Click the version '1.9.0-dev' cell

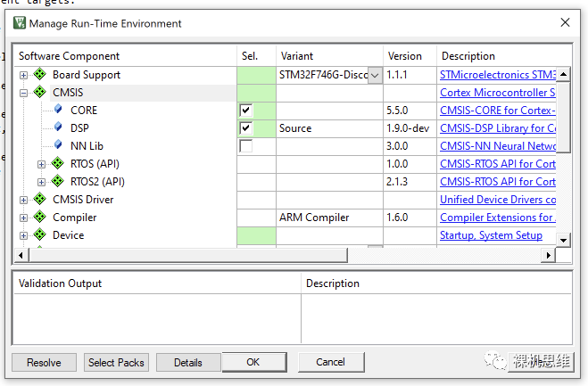point(410,128)
